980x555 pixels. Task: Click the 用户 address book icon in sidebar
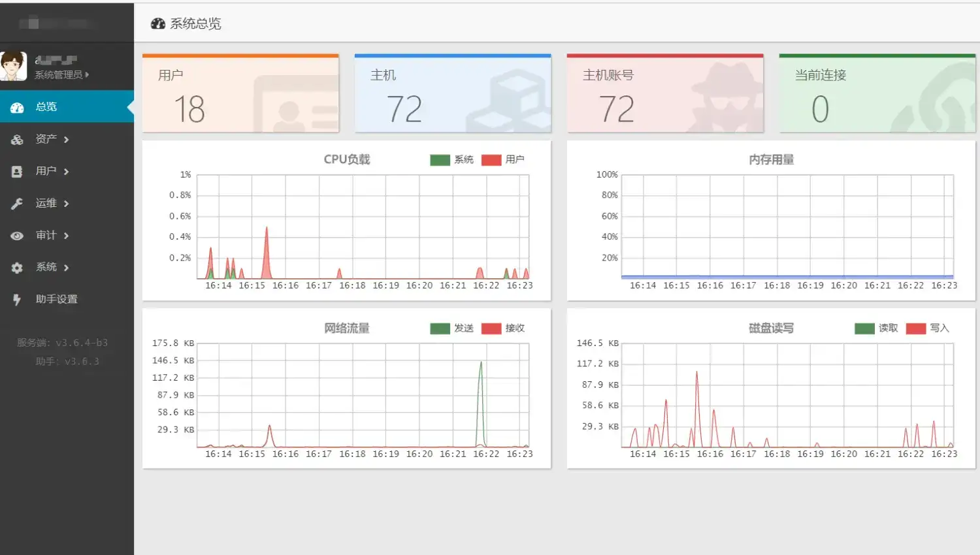17,171
